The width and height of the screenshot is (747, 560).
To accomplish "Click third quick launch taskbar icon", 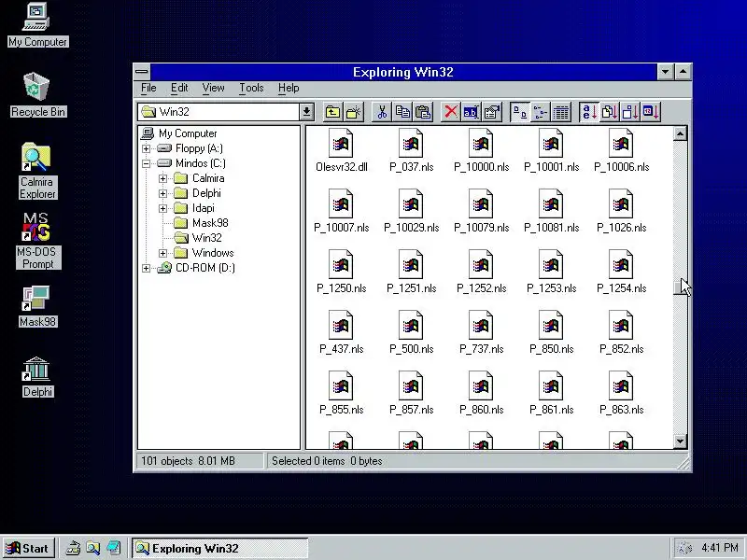I will pyautogui.click(x=113, y=549).
